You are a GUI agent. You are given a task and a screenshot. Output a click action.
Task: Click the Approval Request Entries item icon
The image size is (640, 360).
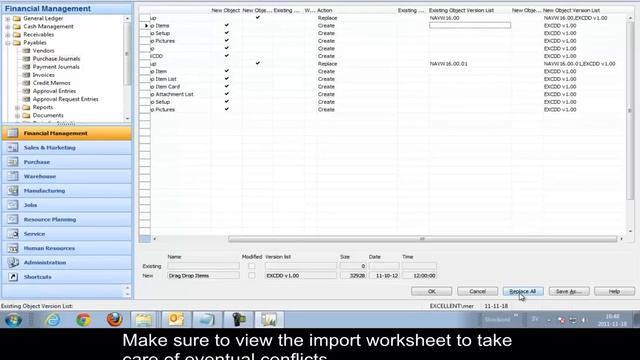click(27, 99)
